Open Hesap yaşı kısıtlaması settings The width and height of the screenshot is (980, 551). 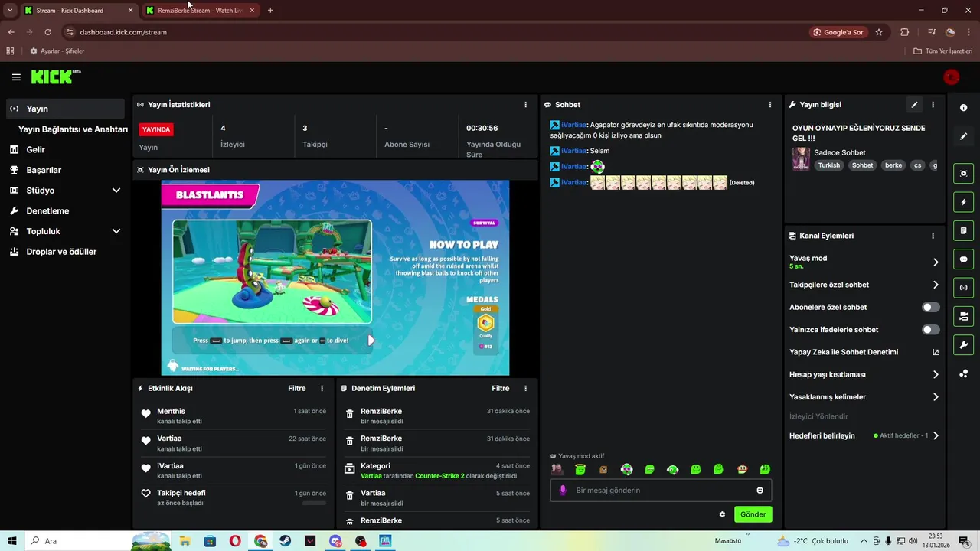coord(936,375)
